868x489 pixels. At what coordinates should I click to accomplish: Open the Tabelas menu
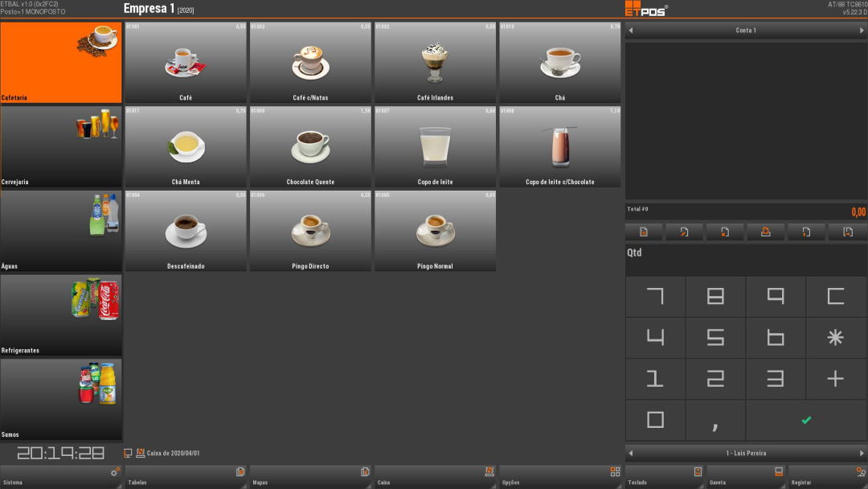(186, 477)
